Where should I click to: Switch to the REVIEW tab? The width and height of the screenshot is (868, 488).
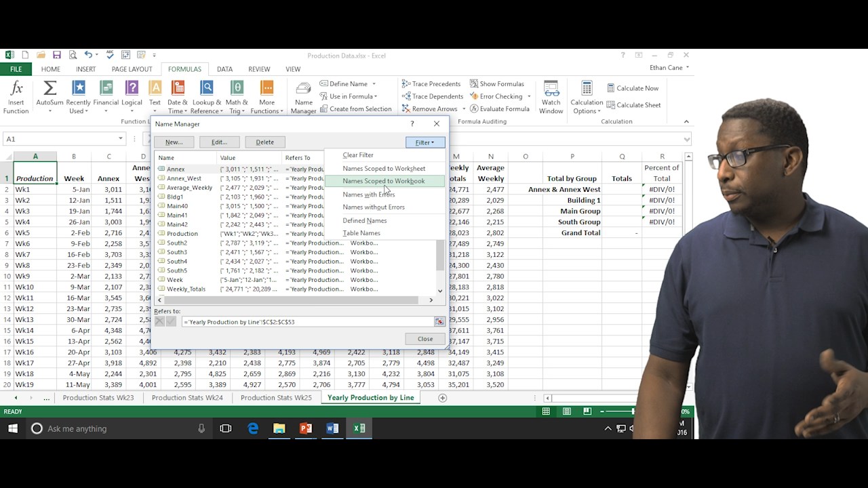point(259,69)
